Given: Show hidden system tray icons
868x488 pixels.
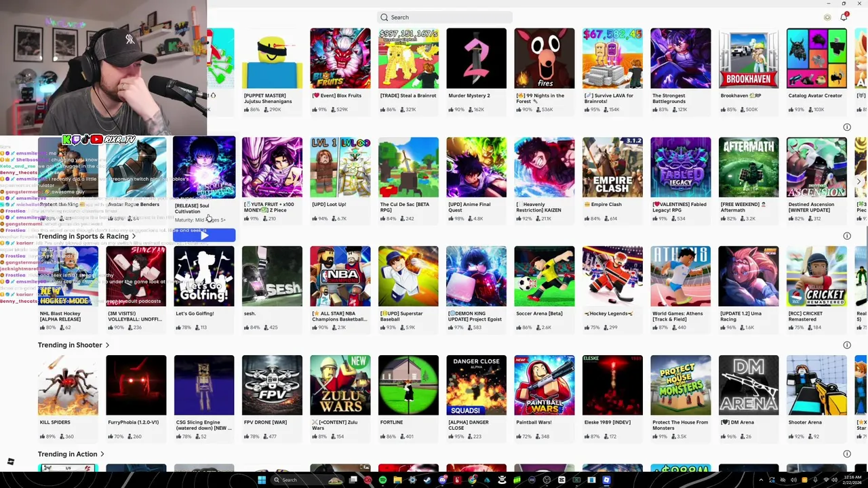Looking at the screenshot, I should [762, 480].
